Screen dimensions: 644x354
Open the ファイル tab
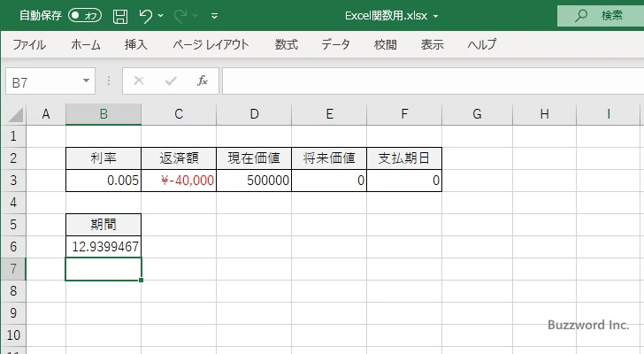[x=29, y=44]
